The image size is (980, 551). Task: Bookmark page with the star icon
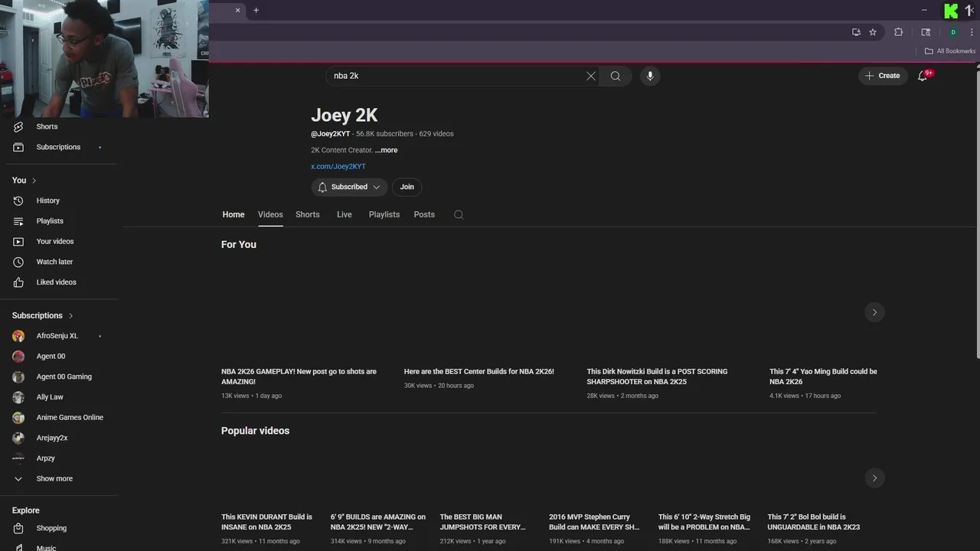(873, 32)
